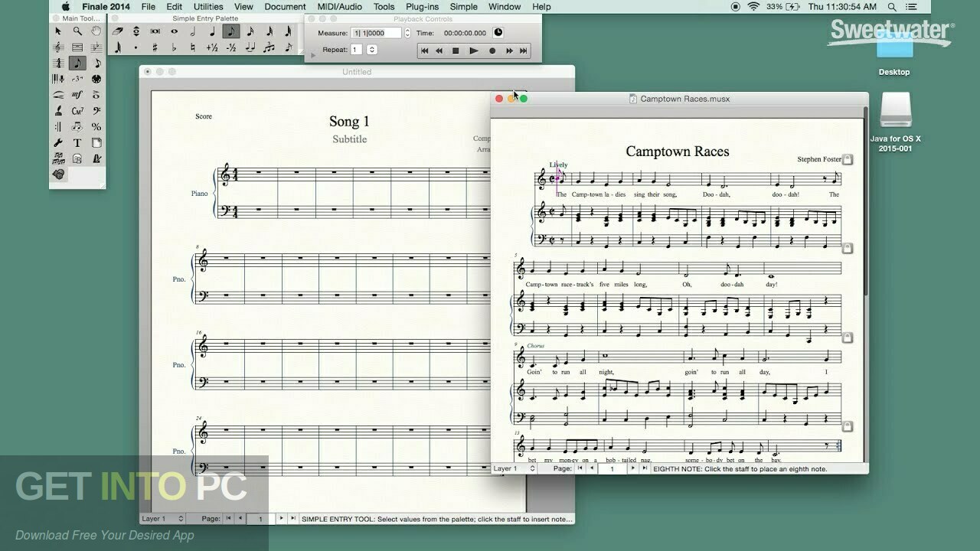Choose the sixteenth note duration
Screen dimensions: 980x551
250,31
